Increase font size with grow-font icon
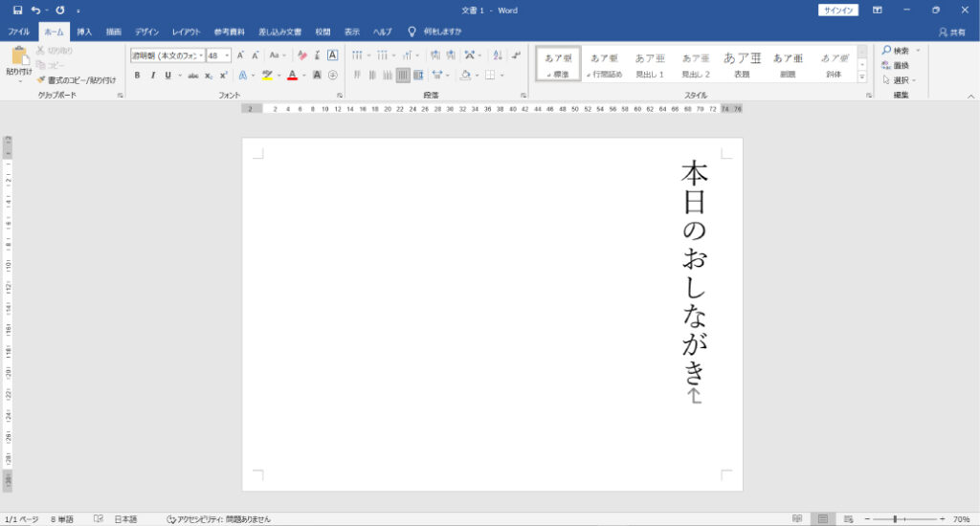 pos(240,55)
